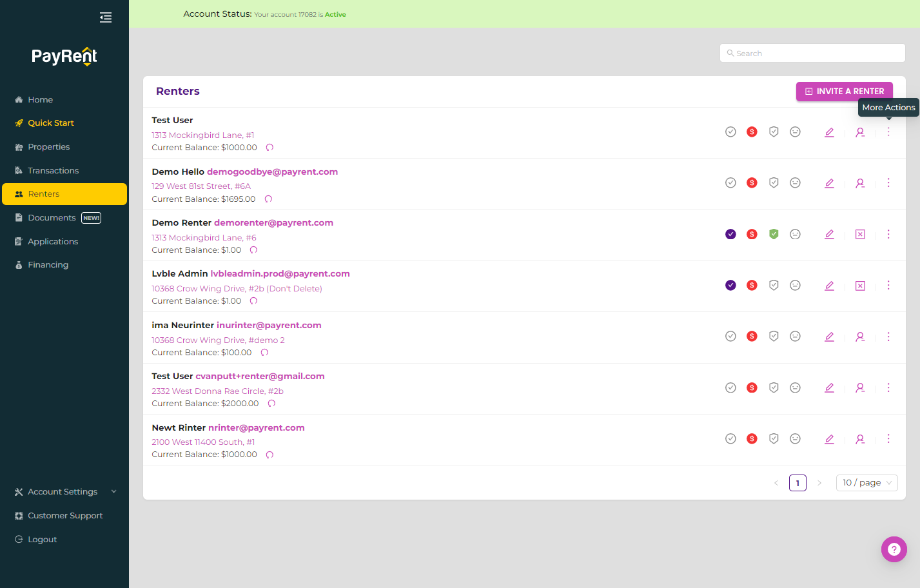Open the three-dot menu for Newt Rinter

[888, 438]
